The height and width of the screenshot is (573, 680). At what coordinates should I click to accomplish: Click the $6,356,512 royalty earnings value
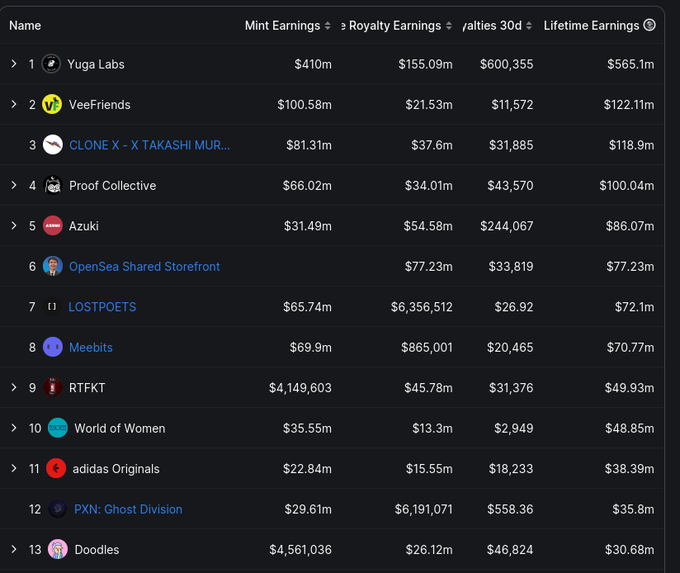point(421,307)
